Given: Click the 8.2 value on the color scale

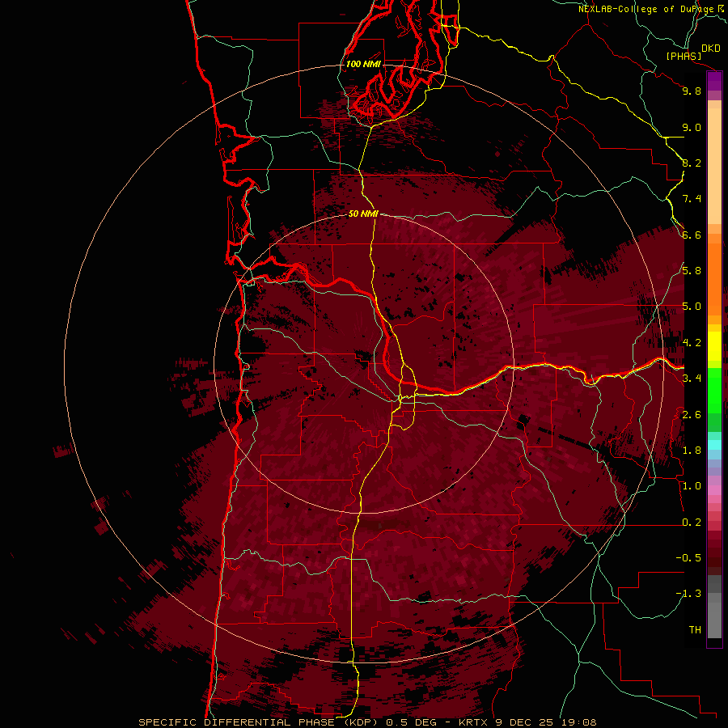Looking at the screenshot, I should tap(692, 163).
